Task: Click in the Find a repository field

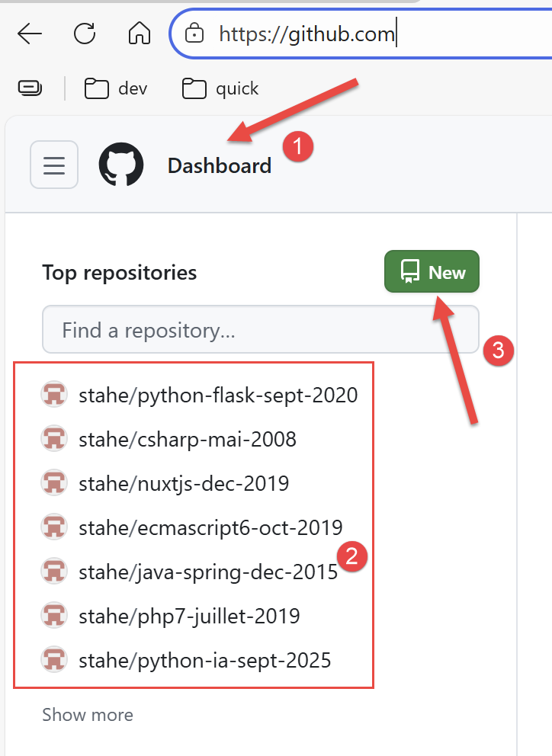Action: (260, 330)
